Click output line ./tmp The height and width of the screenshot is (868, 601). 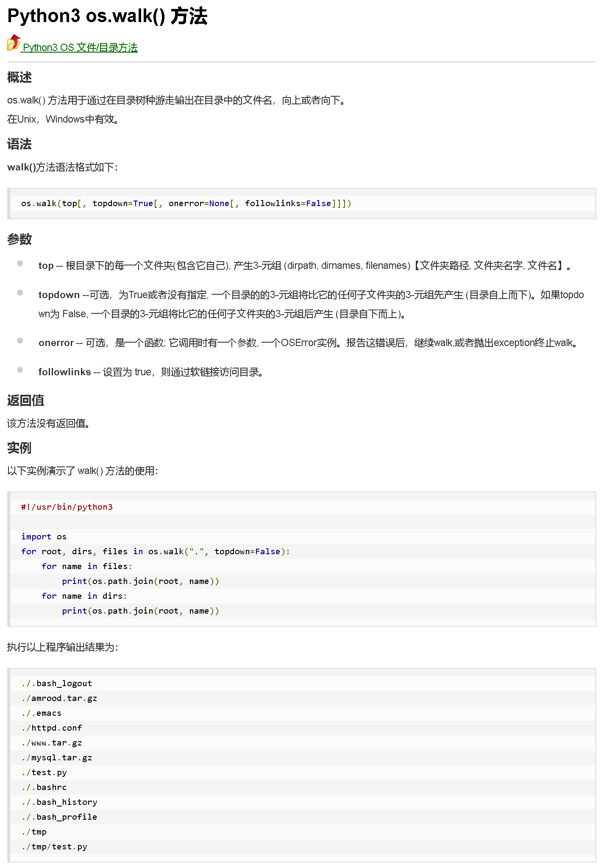click(x=34, y=832)
